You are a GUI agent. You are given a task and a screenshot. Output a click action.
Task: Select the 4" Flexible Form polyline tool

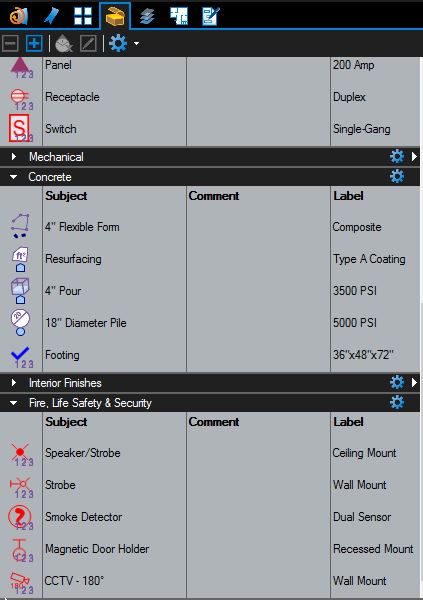point(21,226)
